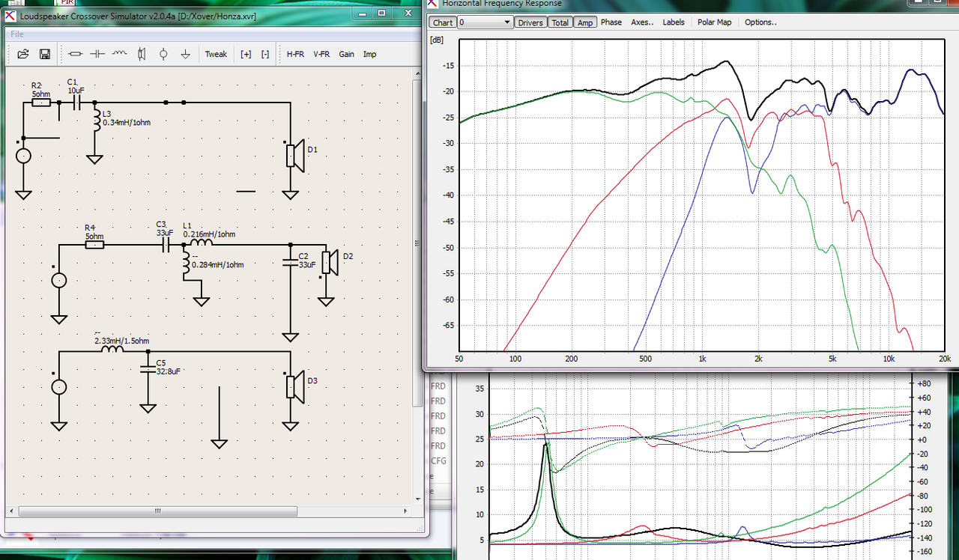Open the chart angle dropdown showing 0
Image resolution: width=959 pixels, height=560 pixels.
click(x=485, y=22)
